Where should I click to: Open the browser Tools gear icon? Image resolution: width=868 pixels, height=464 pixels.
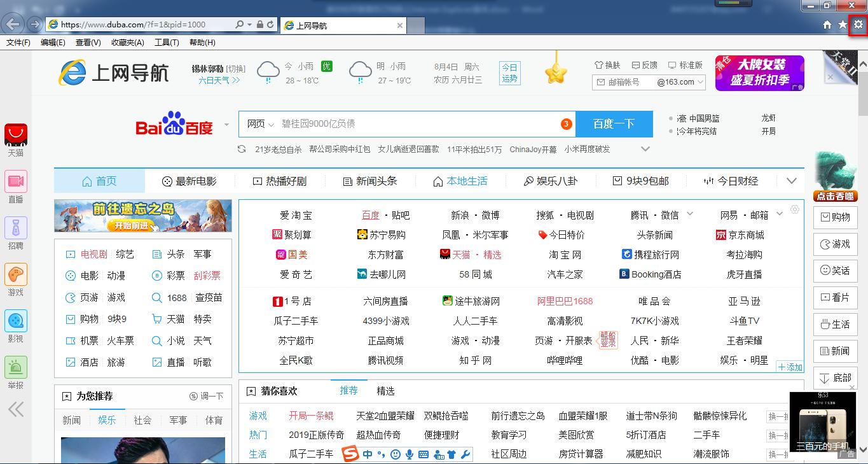(x=858, y=24)
